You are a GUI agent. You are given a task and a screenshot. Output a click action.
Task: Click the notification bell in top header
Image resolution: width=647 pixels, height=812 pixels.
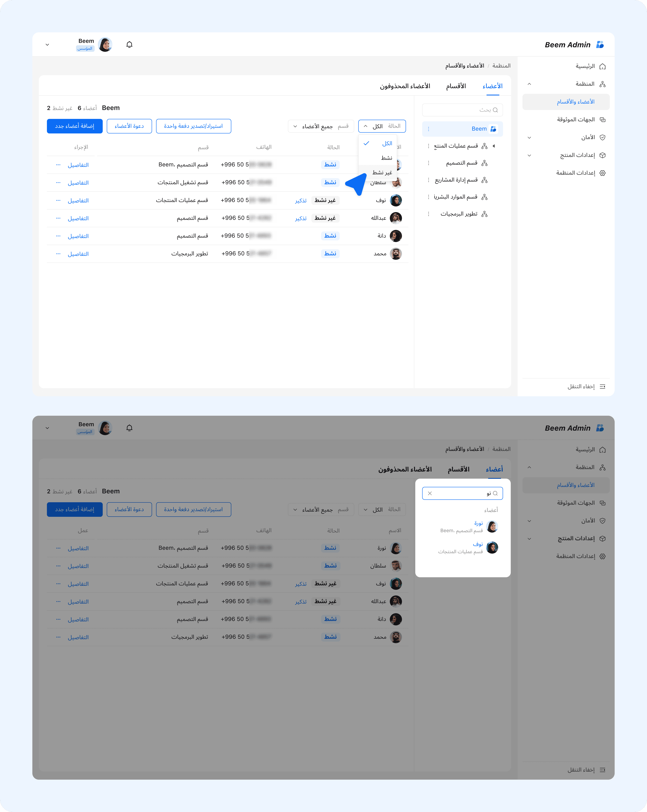(x=129, y=44)
